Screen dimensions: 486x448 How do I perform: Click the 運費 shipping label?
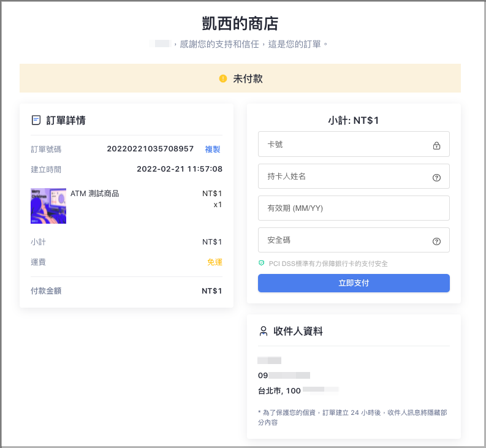pos(39,262)
